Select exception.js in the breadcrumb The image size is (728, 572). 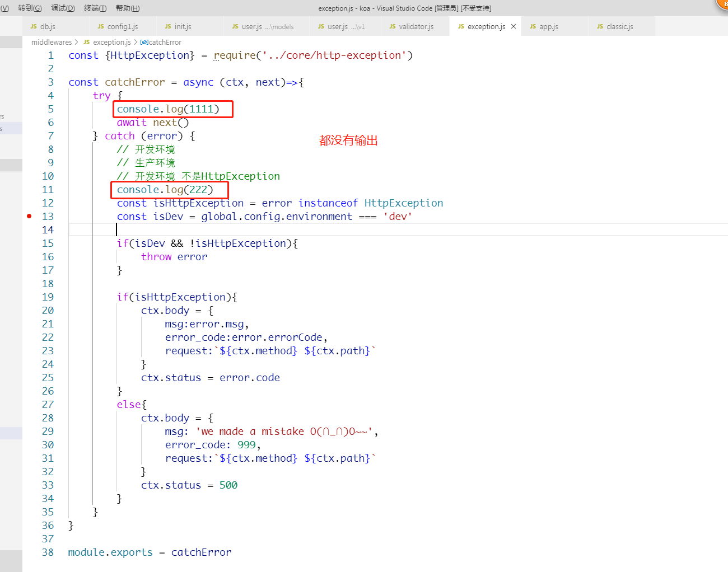pos(112,42)
